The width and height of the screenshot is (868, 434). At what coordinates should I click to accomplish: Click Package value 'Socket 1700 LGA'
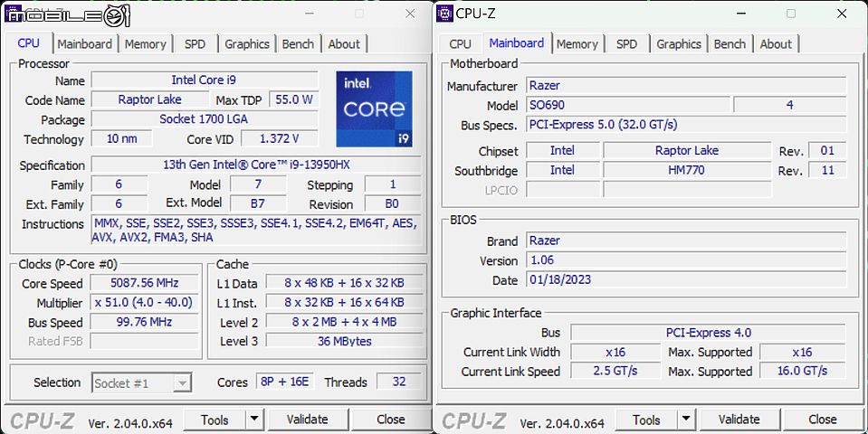[205, 119]
